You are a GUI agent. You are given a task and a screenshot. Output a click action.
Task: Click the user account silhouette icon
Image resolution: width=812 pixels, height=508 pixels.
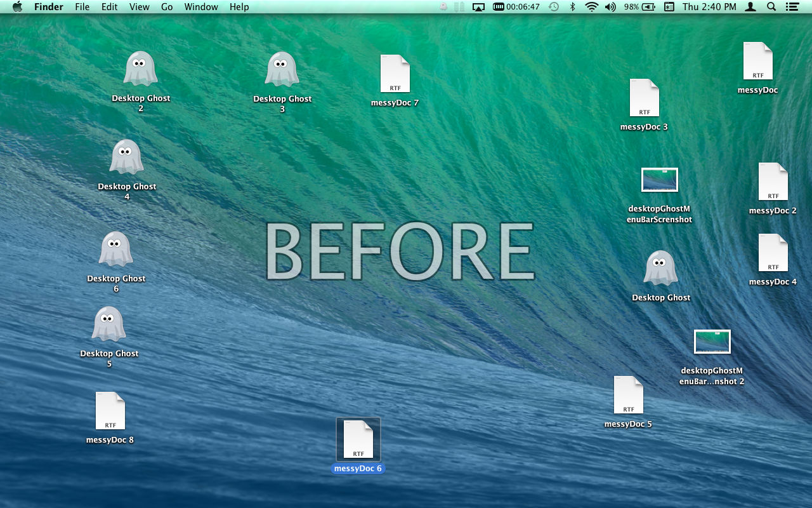click(x=750, y=7)
